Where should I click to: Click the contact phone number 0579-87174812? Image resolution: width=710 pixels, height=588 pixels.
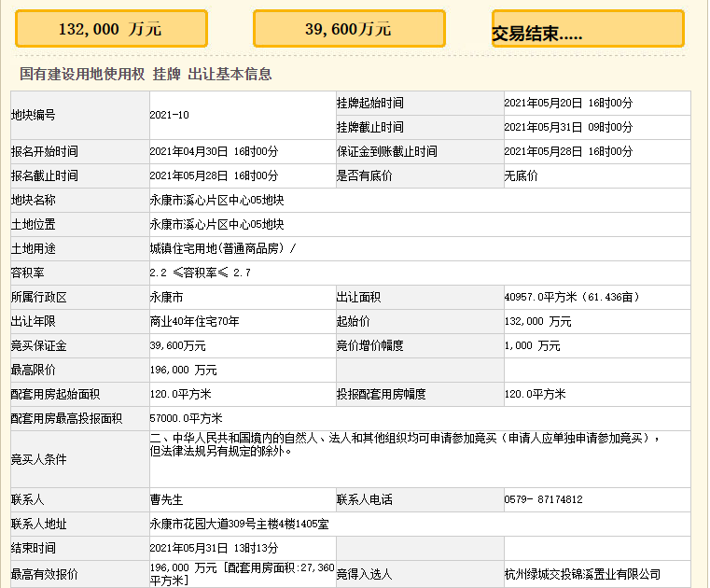pyautogui.click(x=543, y=500)
